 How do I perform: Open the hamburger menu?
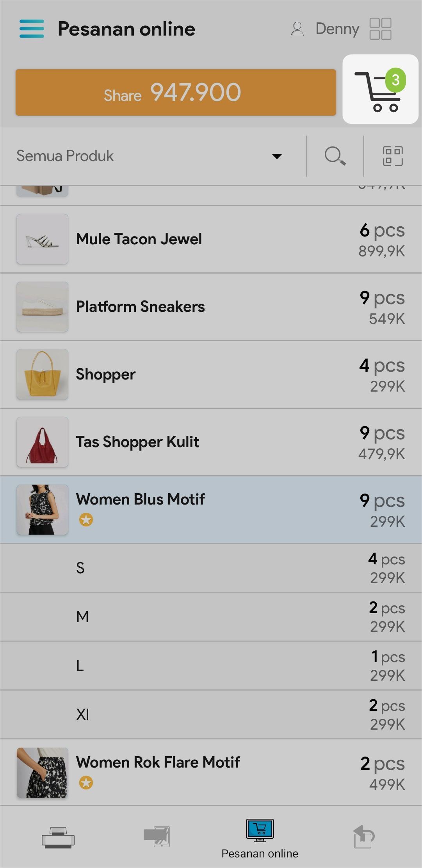[x=32, y=29]
